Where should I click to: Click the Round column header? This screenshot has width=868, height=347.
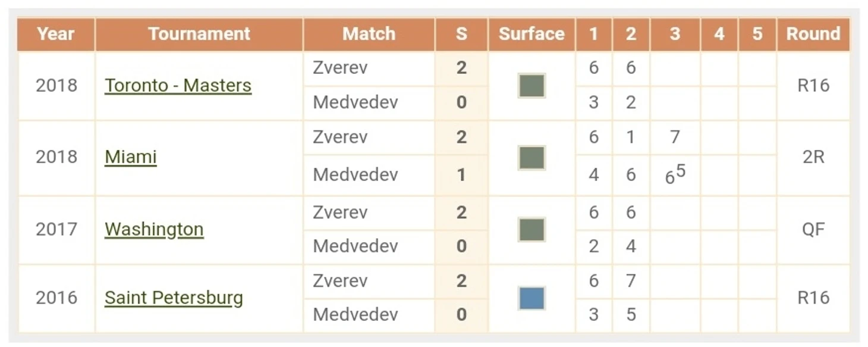coord(813,34)
